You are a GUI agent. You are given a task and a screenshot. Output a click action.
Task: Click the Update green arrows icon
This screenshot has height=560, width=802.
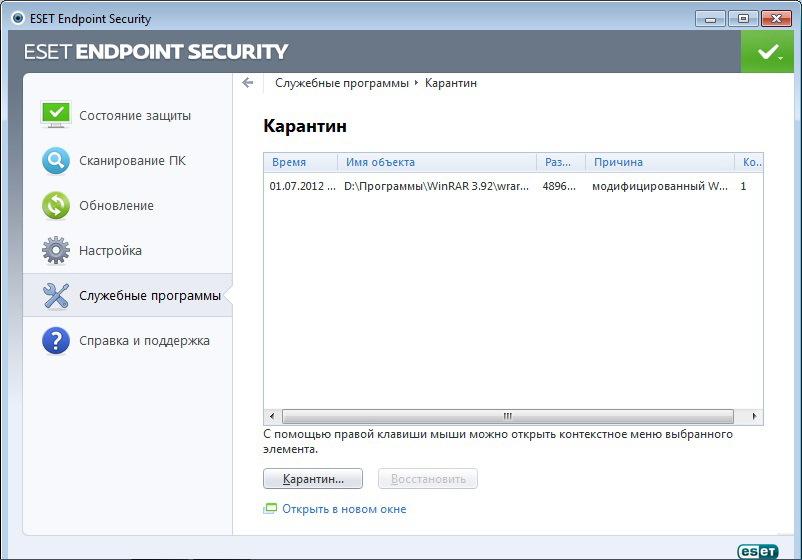pos(56,205)
